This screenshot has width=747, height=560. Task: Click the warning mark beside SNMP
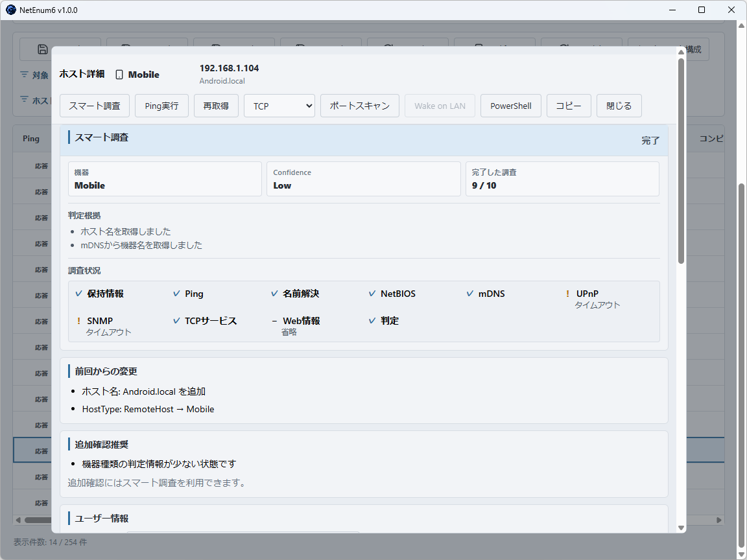[78, 321]
